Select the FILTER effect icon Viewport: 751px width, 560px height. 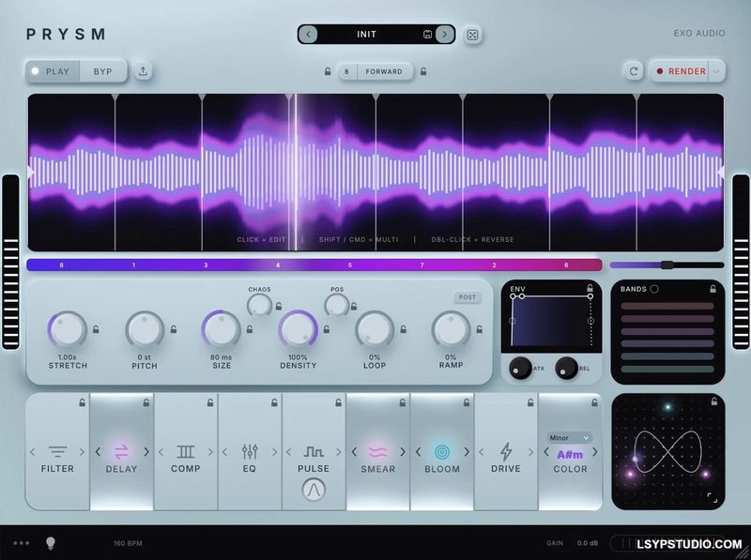(x=57, y=451)
